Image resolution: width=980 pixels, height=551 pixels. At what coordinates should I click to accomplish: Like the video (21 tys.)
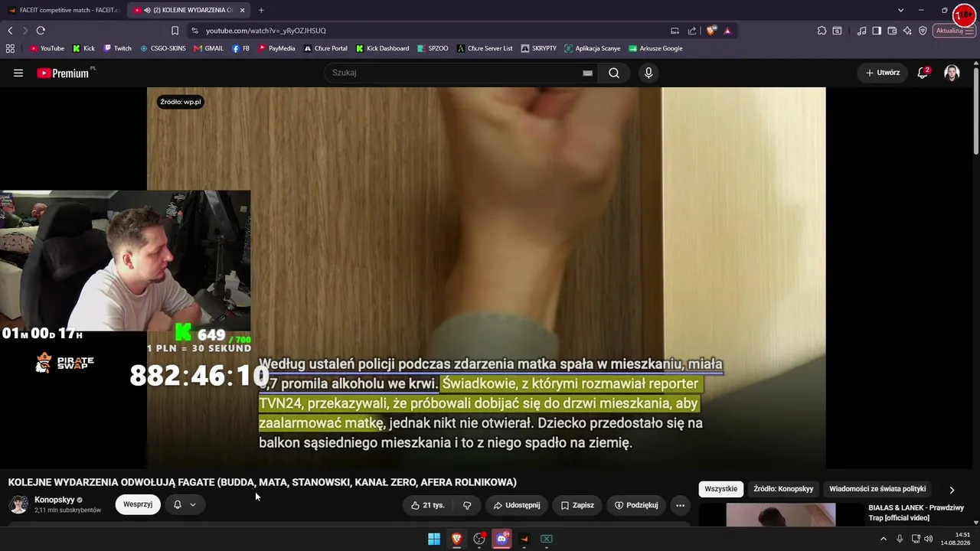[427, 505]
